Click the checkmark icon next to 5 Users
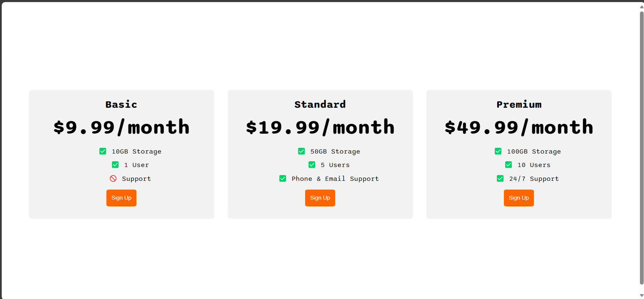The width and height of the screenshot is (644, 299). (312, 165)
